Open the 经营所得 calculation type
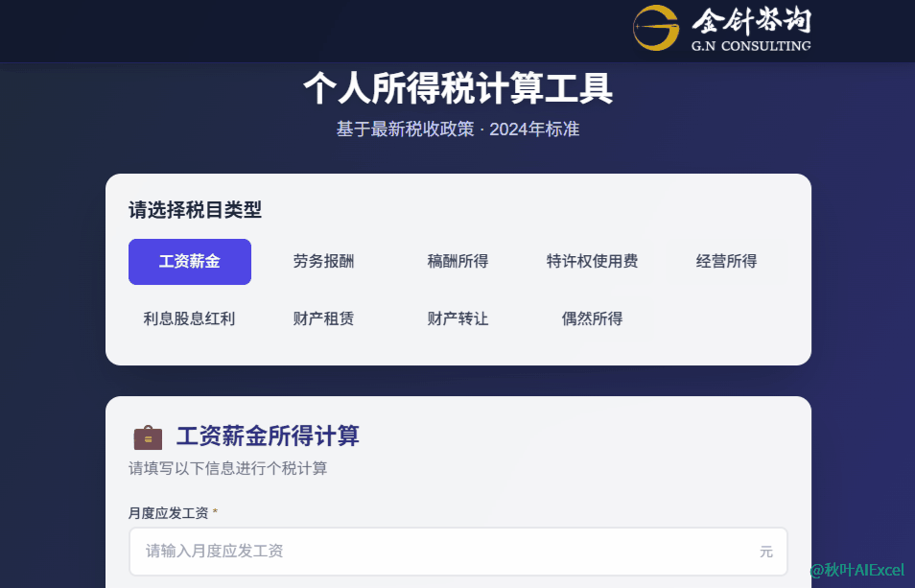This screenshot has height=588, width=915. point(726,261)
